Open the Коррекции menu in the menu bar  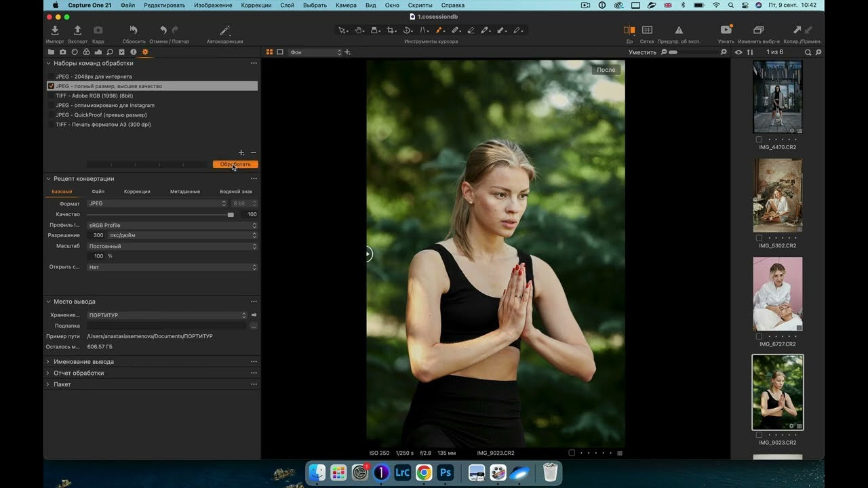tap(256, 5)
